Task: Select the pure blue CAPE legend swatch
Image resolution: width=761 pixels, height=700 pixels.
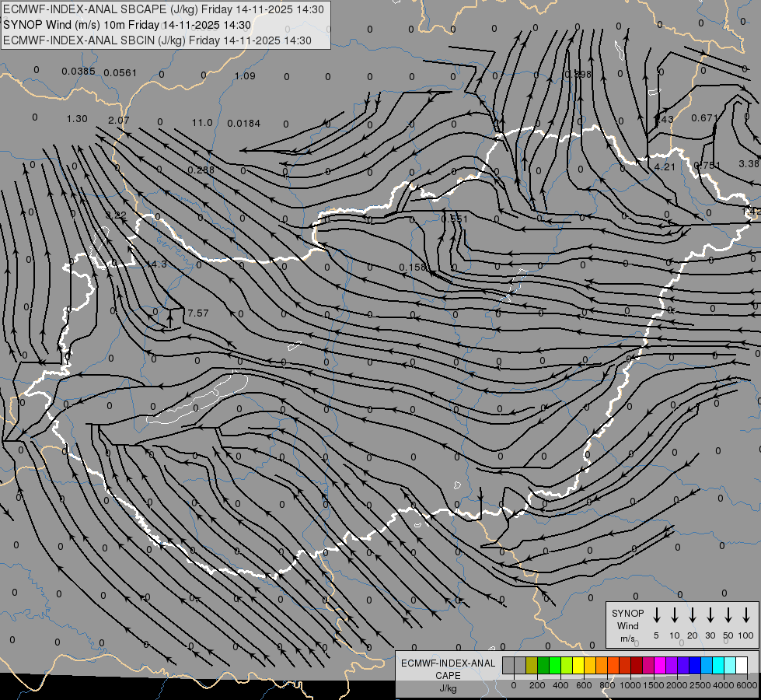Action: point(694,665)
